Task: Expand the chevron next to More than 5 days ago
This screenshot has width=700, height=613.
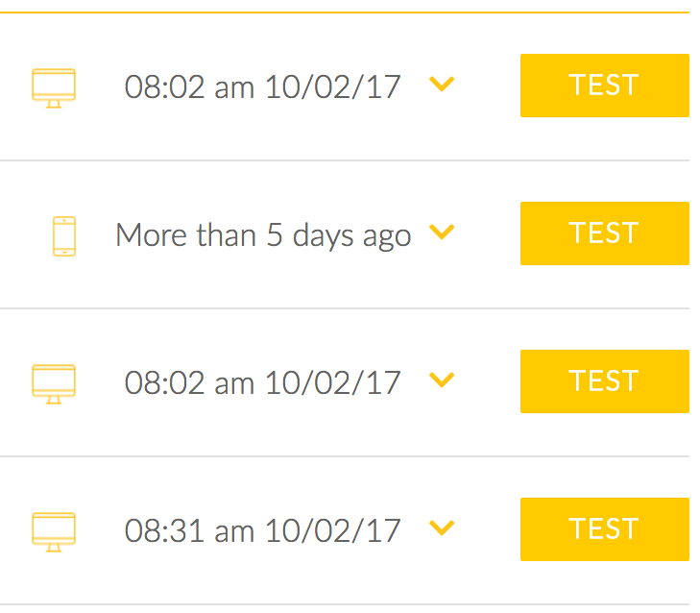Action: pos(442,233)
